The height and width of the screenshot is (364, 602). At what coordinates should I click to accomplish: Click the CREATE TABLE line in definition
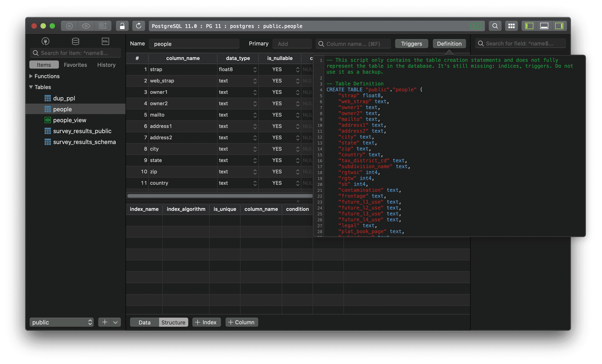click(x=374, y=90)
